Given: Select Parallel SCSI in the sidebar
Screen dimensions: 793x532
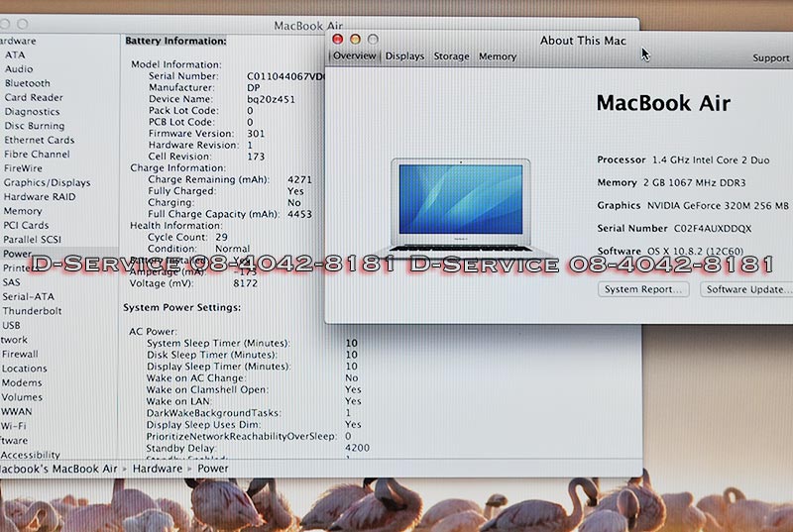Looking at the screenshot, I should pos(32,239).
